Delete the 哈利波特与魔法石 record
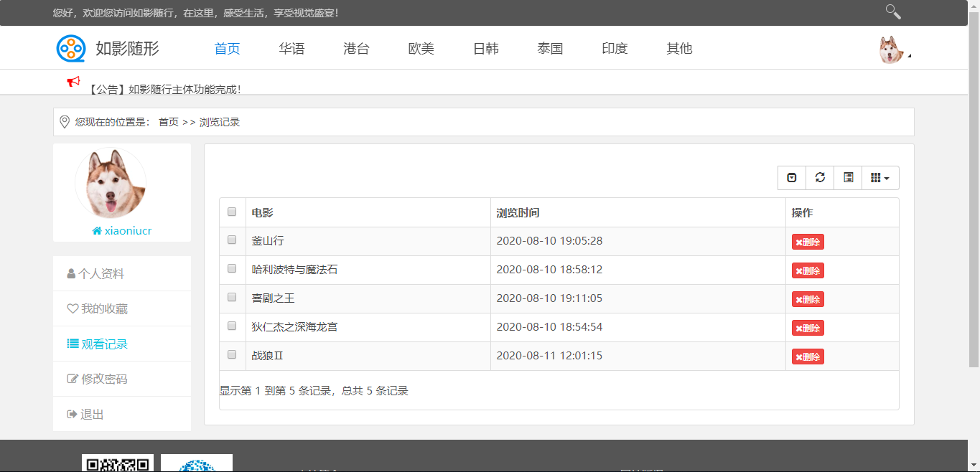This screenshot has width=980, height=472. pyautogui.click(x=808, y=270)
